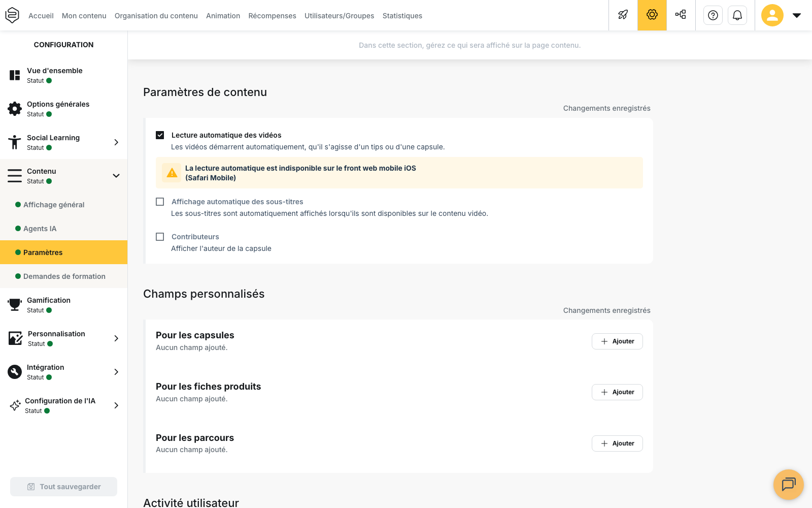Open Organisation du contenu menu
This screenshot has width=812, height=508.
coord(156,16)
